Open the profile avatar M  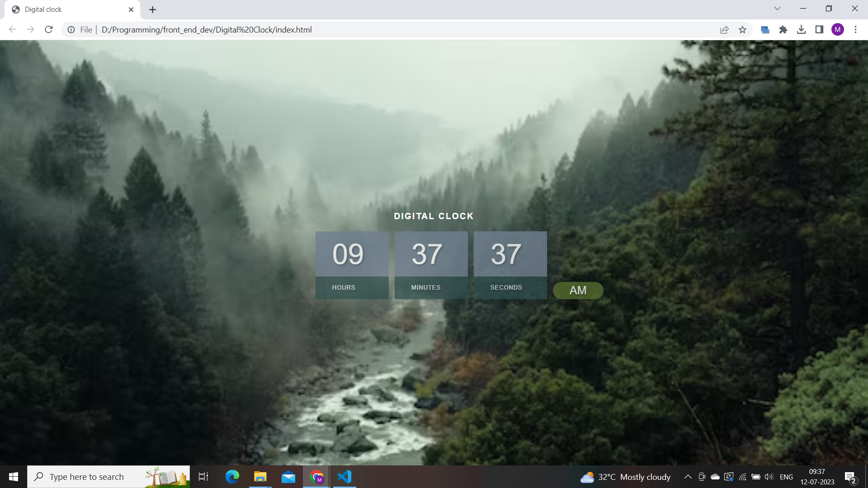coord(837,30)
